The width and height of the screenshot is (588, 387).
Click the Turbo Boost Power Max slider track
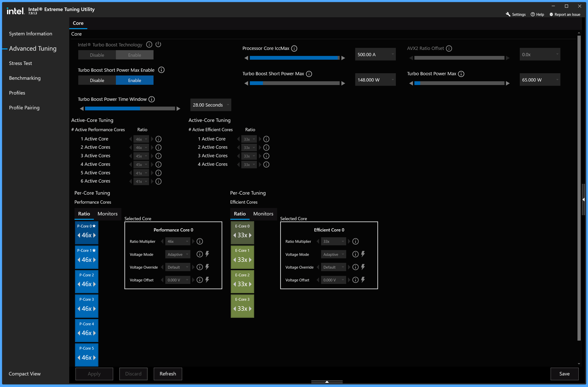[x=459, y=83]
